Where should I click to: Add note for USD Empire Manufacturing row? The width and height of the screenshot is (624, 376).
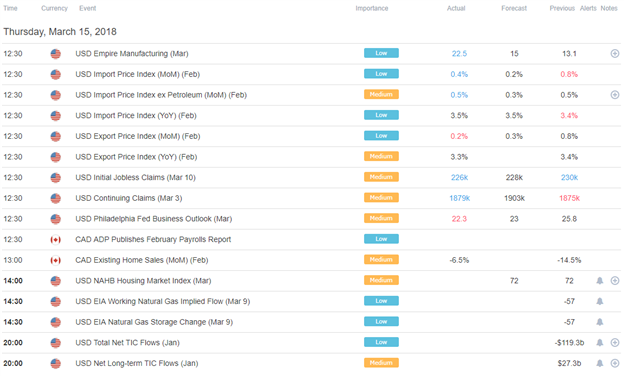(x=614, y=53)
